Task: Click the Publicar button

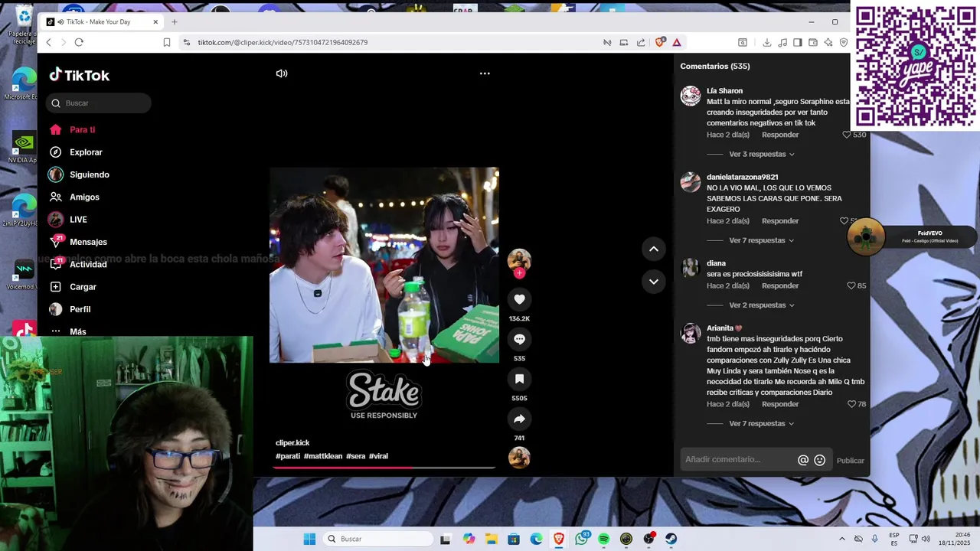Action: pos(850,461)
